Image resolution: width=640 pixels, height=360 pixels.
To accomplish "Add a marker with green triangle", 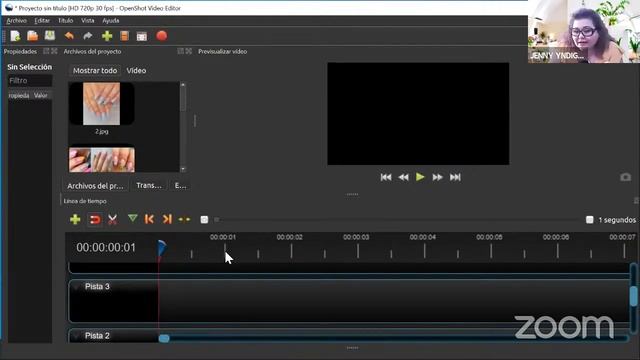I will 132,219.
